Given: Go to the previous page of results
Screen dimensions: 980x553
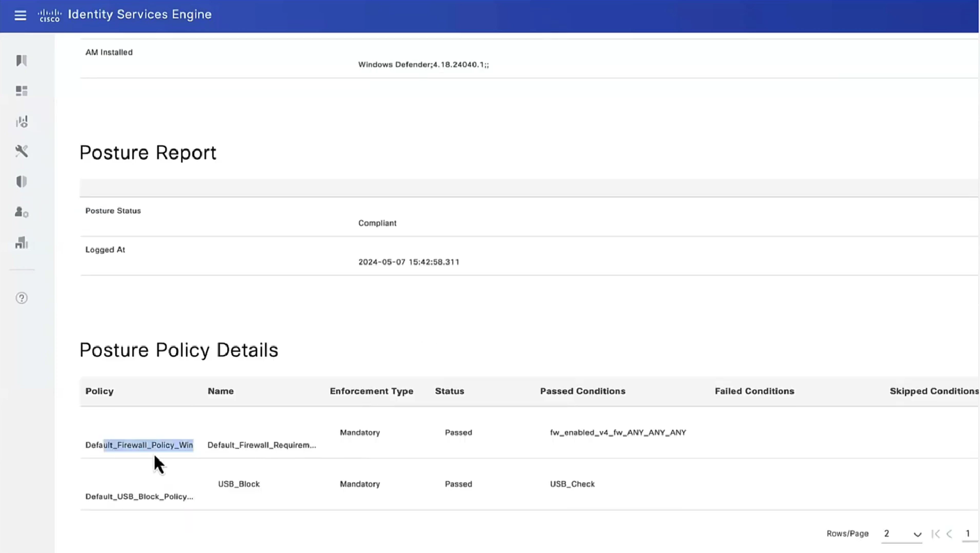Looking at the screenshot, I should (x=950, y=534).
